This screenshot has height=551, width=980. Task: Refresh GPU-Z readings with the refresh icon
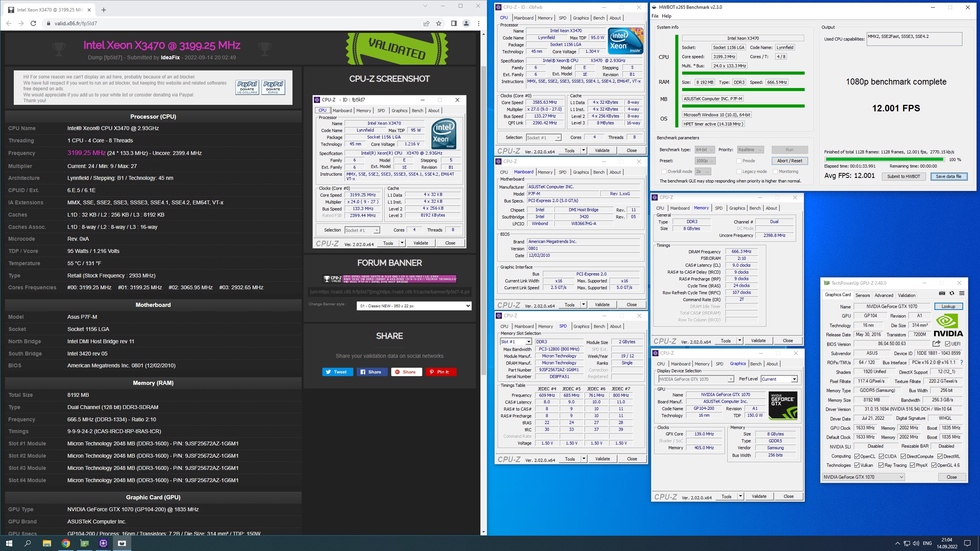point(952,293)
